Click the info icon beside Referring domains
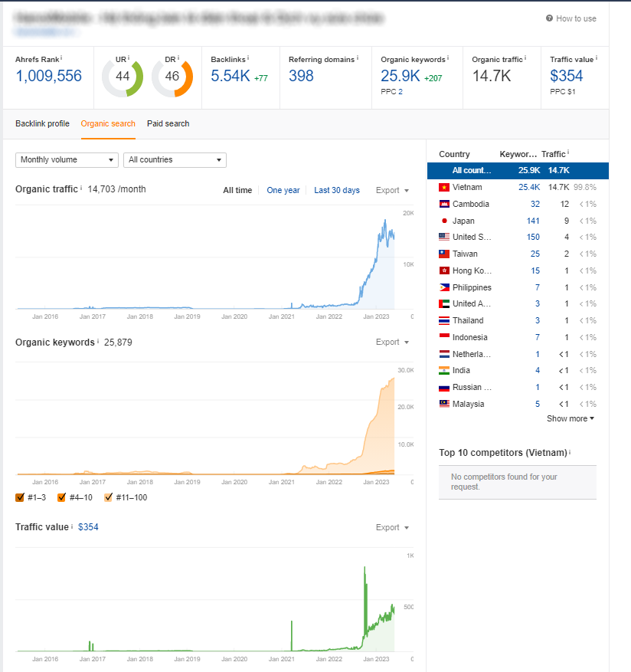The image size is (631, 672). coord(358,58)
